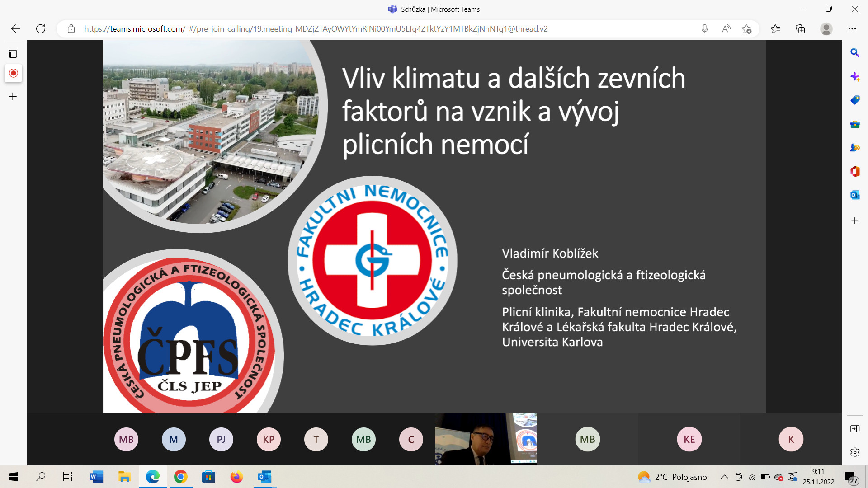Viewport: 868px width, 488px height.
Task: Select the recording Teams tab
Action: pyautogui.click(x=14, y=73)
